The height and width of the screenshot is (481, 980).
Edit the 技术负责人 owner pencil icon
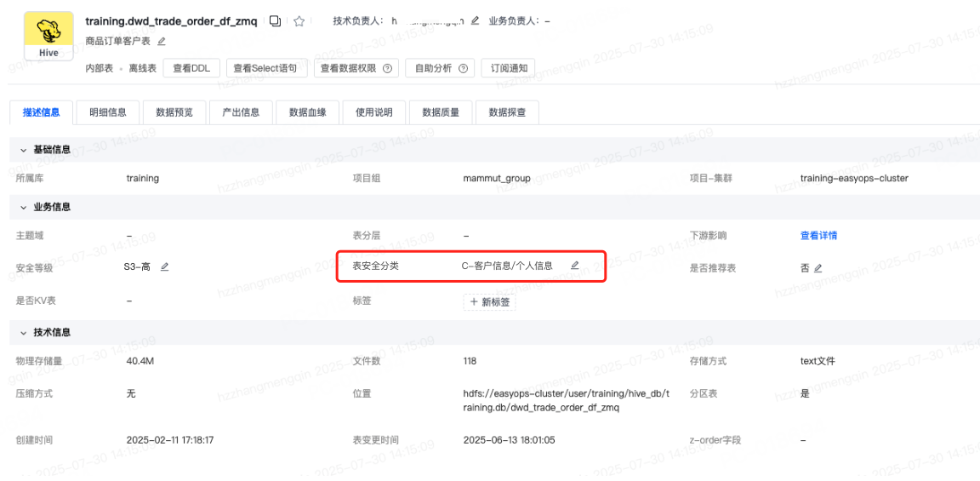475,21
